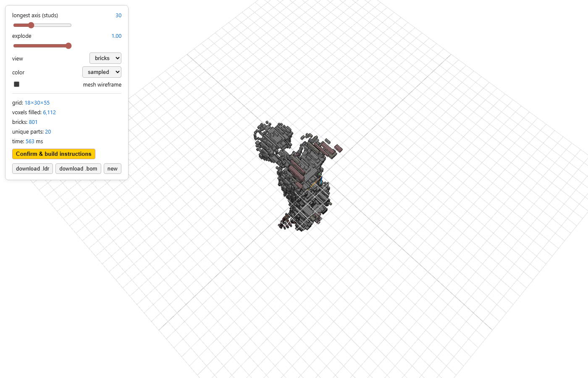This screenshot has height=378, width=588.
Task: Click the download .ldr button
Action: tap(32, 168)
